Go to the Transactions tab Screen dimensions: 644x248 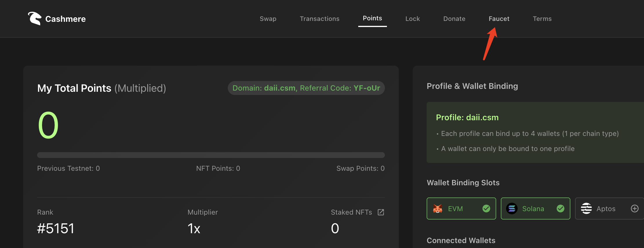(x=320, y=19)
